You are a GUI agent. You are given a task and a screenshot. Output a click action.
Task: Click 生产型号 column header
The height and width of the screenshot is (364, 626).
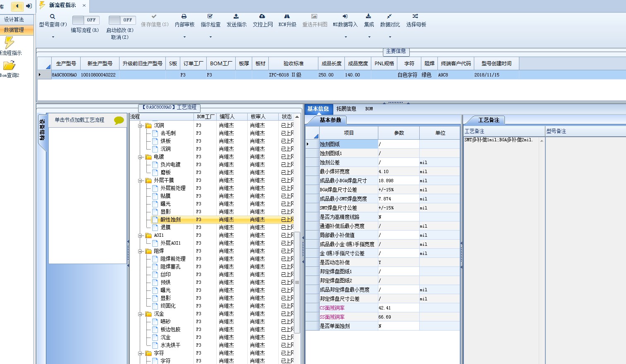[x=66, y=64]
